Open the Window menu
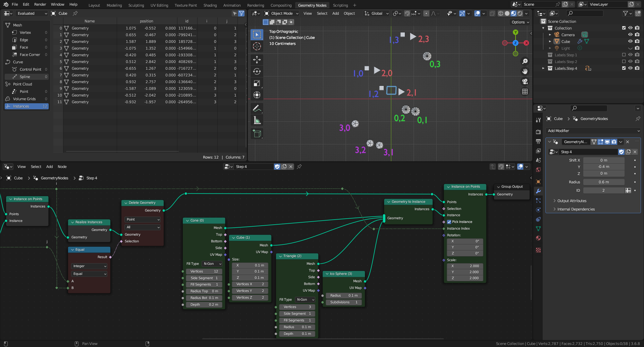Viewport: 644px width, 347px height. point(57,4)
